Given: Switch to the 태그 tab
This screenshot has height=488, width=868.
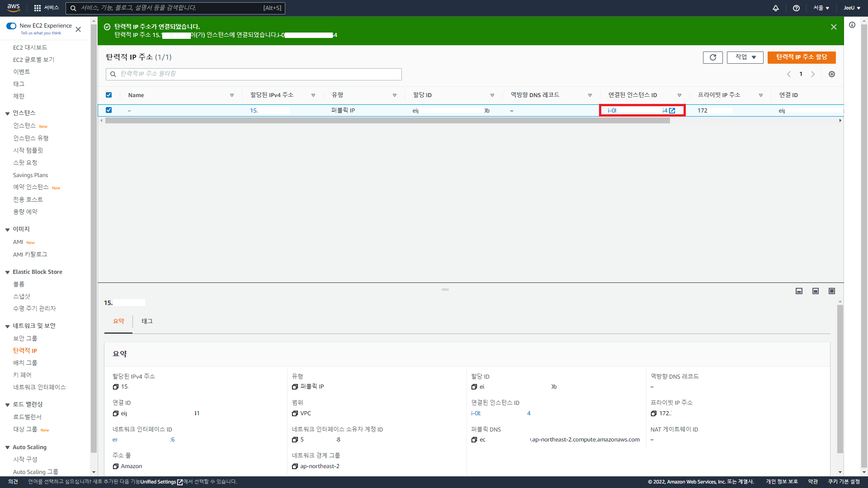Looking at the screenshot, I should pyautogui.click(x=147, y=321).
